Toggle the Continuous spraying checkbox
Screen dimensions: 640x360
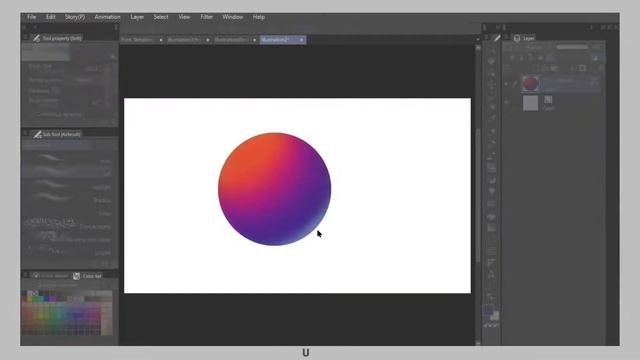[x=33, y=115]
